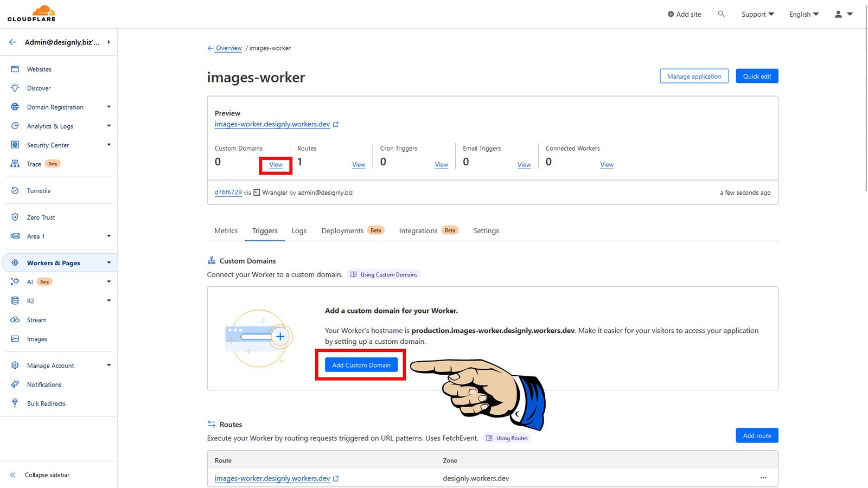Open the R2 storage section
Screen dimensions: 868x488
[31, 300]
